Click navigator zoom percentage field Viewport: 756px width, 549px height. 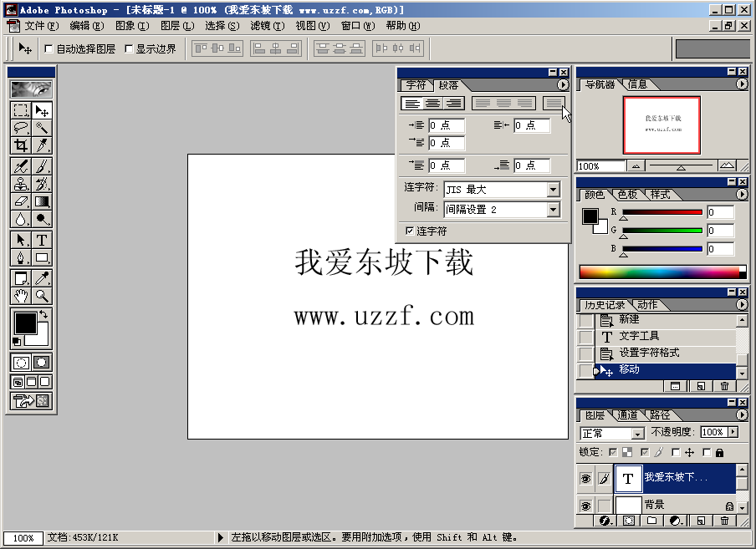pos(600,166)
